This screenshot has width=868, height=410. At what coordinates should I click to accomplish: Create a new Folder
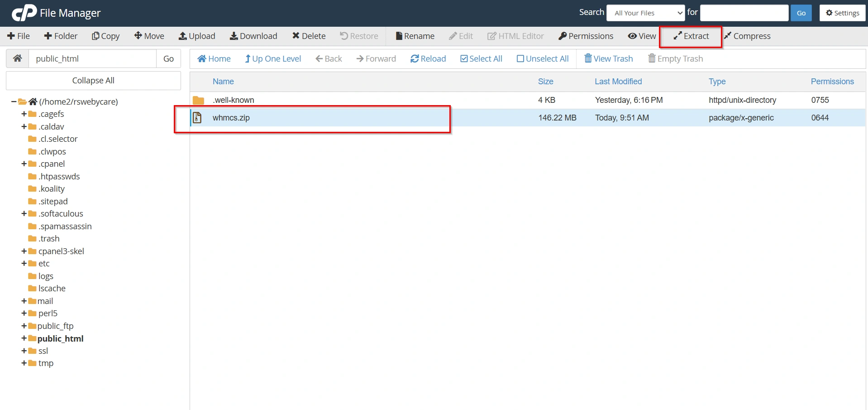click(x=61, y=36)
